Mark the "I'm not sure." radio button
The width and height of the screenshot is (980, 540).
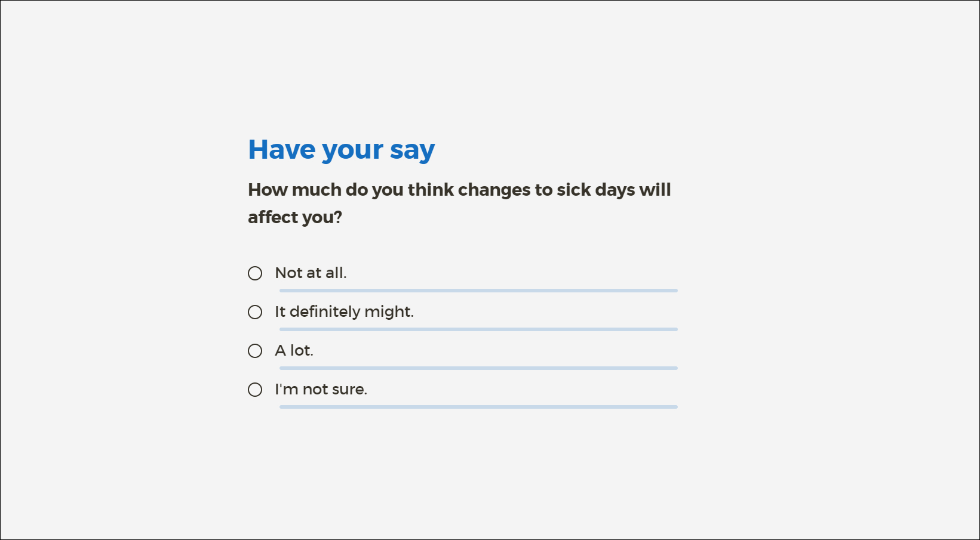[x=255, y=390]
